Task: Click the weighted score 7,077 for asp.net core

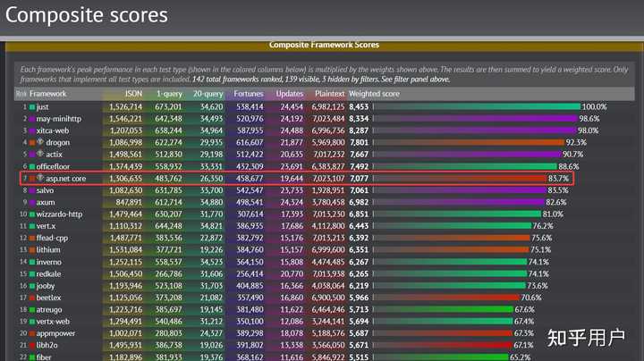Action: click(x=359, y=179)
